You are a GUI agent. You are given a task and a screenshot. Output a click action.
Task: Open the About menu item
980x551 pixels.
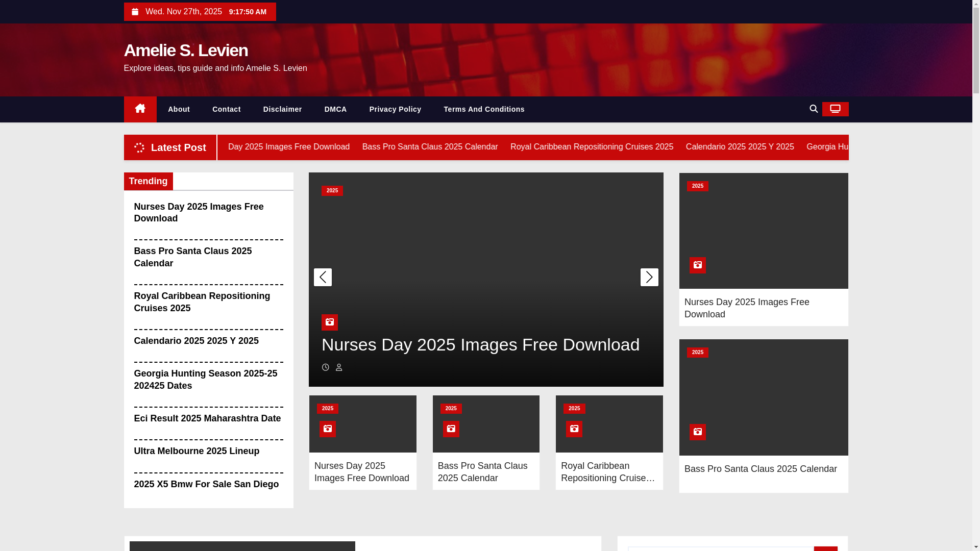(179, 109)
